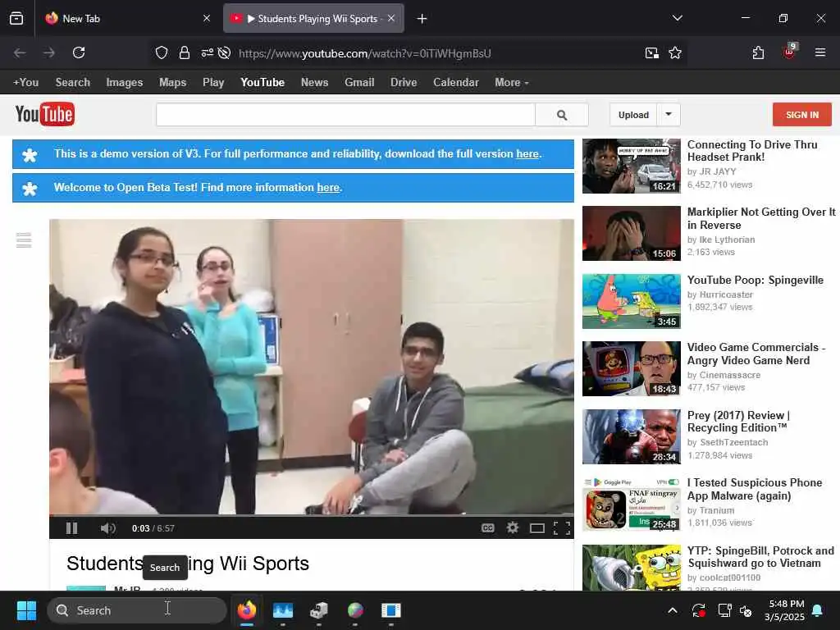Open Gmail in Google bar
The height and width of the screenshot is (630, 840).
pyautogui.click(x=359, y=83)
